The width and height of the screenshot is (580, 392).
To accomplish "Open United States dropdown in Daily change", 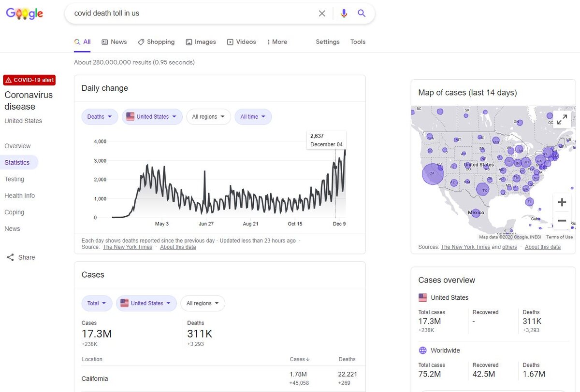I will (x=152, y=117).
